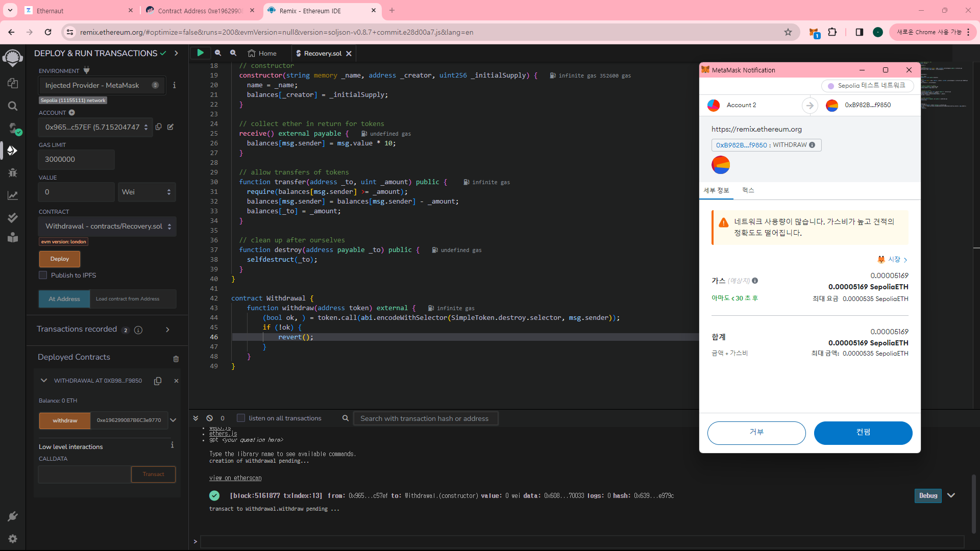Delete all deployed contracts trash icon

[176, 359]
